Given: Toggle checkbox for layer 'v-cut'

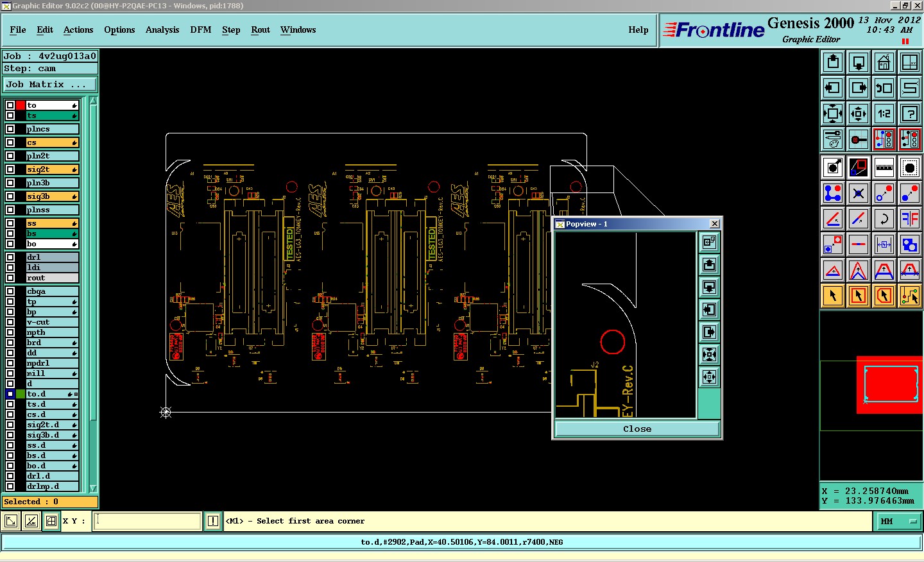Looking at the screenshot, I should click(10, 322).
